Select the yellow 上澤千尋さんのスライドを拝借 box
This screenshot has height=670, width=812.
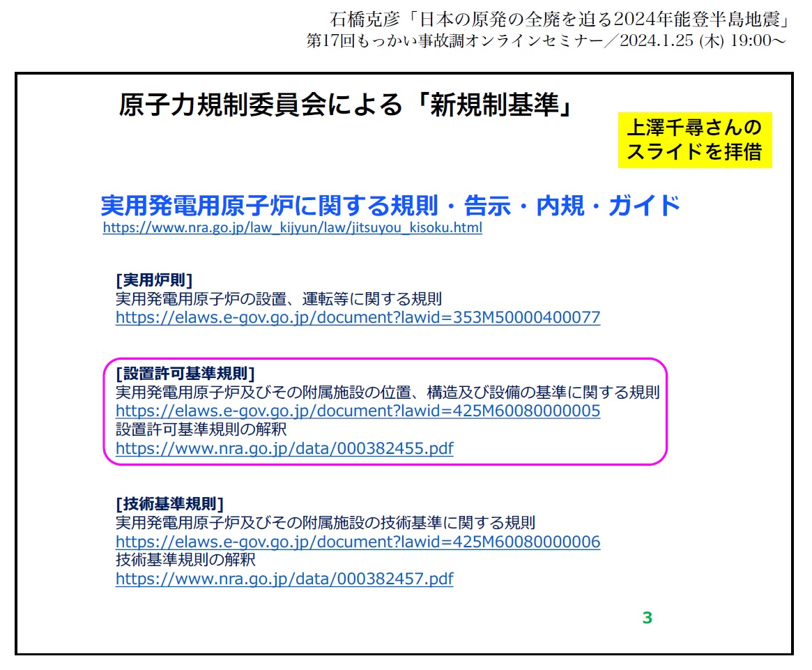coord(694,139)
